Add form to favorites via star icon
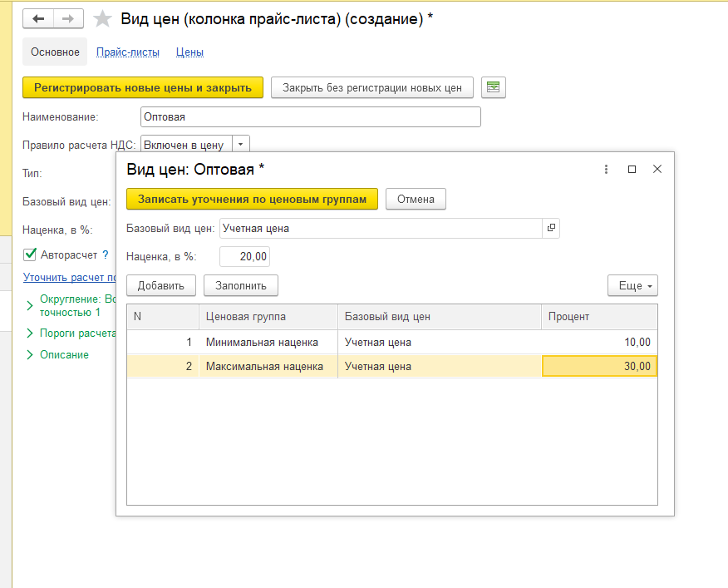 tap(102, 19)
